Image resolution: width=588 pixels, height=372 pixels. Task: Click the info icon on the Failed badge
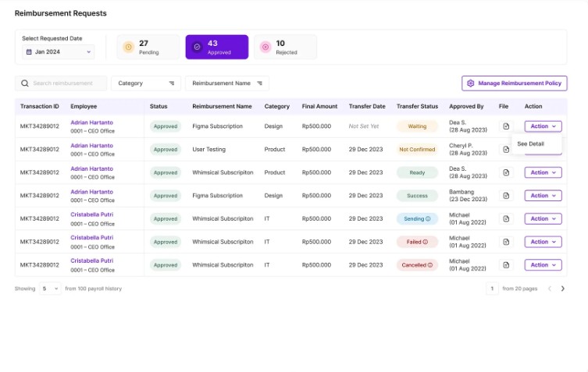pyautogui.click(x=426, y=242)
